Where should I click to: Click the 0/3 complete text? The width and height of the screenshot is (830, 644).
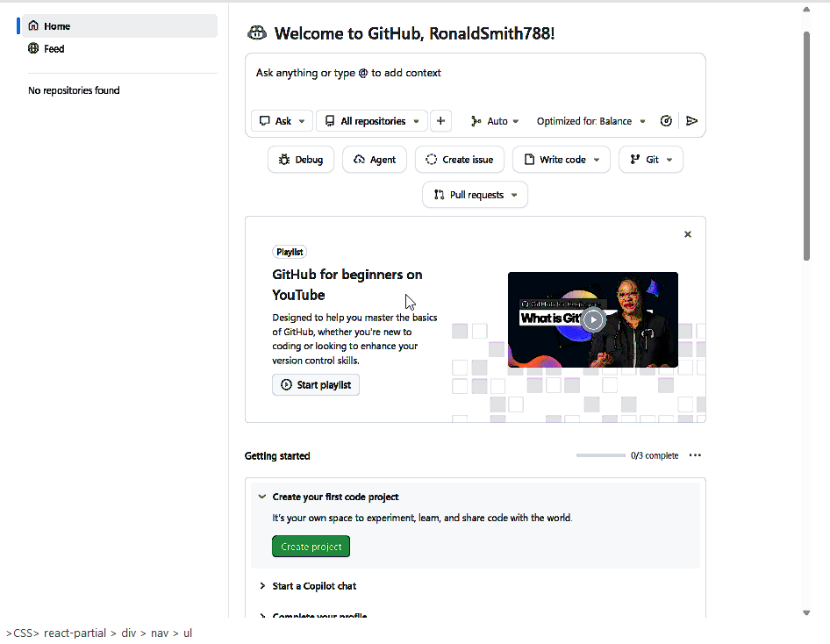pyautogui.click(x=655, y=455)
